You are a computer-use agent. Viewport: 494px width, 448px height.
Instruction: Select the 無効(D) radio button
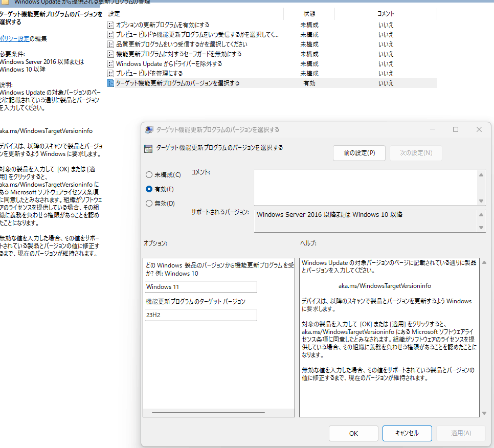coord(149,204)
